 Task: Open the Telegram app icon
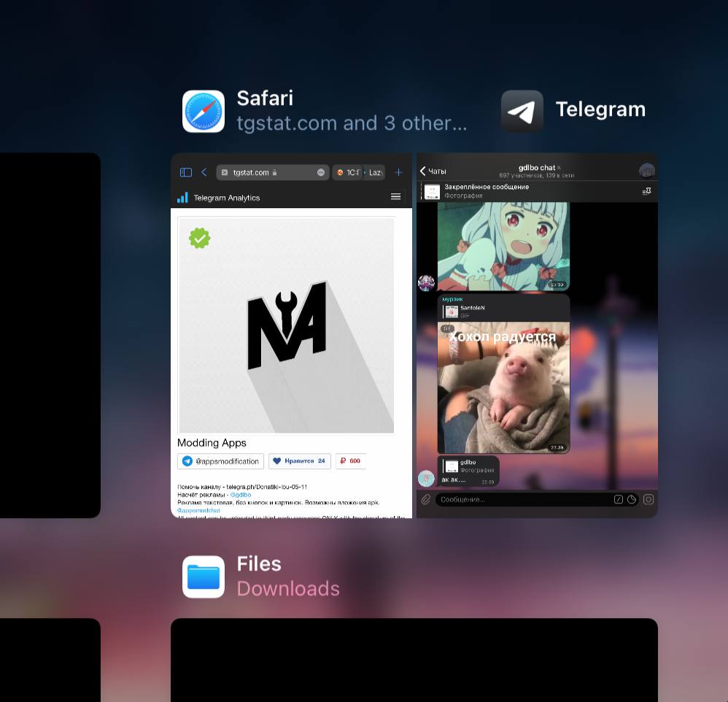click(x=522, y=111)
